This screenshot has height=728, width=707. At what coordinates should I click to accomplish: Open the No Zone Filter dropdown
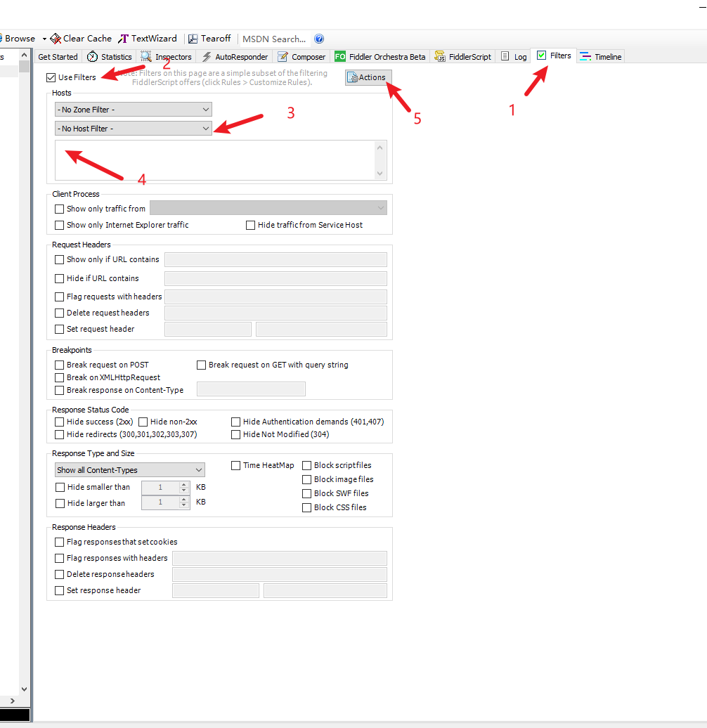click(x=134, y=110)
